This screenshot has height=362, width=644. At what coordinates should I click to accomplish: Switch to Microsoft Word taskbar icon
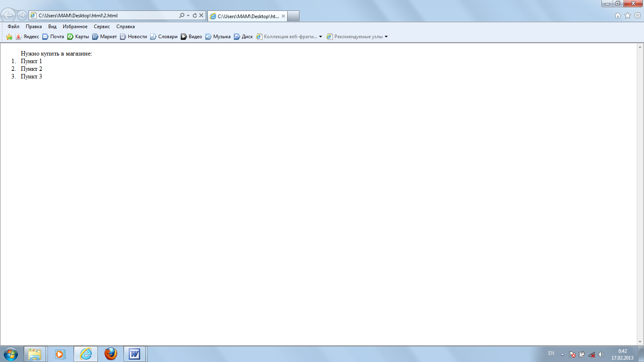click(135, 354)
